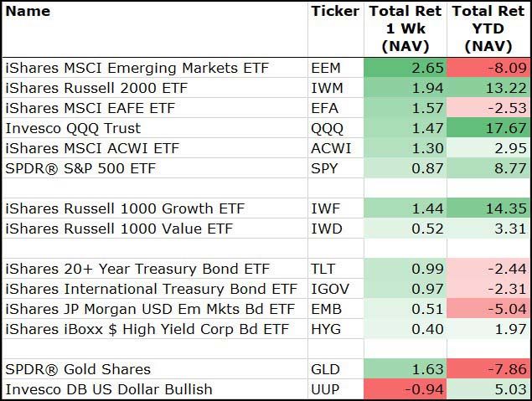Click iShares MSCI Emerging Markets ETF name
Viewport: 532px width, 401px height.
click(x=137, y=69)
